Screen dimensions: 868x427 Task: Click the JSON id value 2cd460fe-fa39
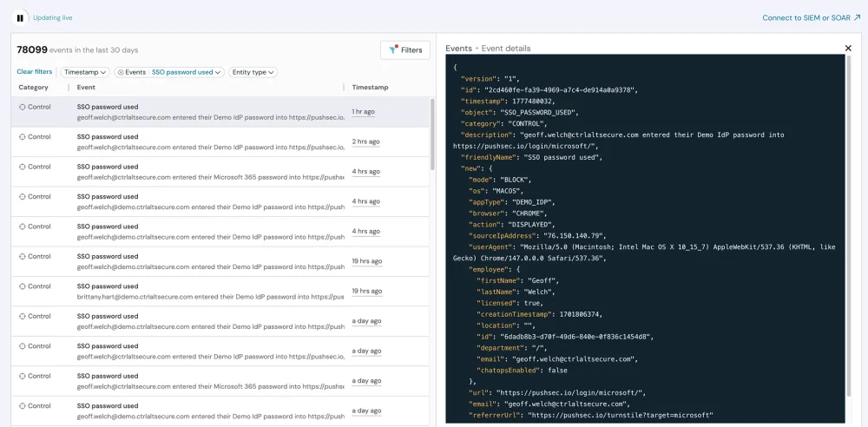pos(562,89)
